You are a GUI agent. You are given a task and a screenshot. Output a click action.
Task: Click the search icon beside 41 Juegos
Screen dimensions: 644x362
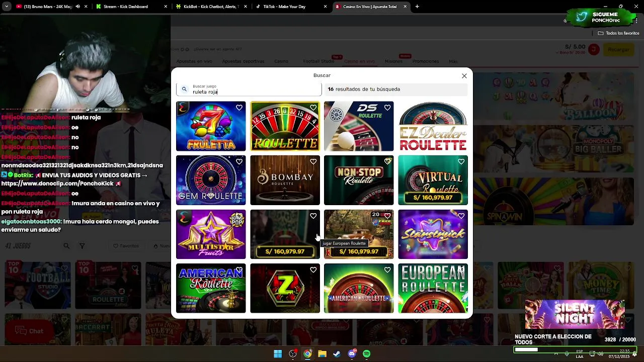point(66,246)
